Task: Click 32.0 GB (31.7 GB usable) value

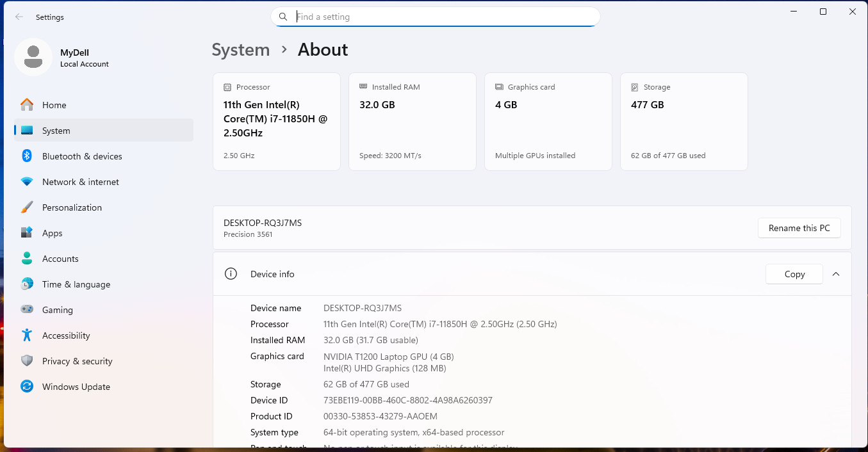Action: pyautogui.click(x=371, y=340)
